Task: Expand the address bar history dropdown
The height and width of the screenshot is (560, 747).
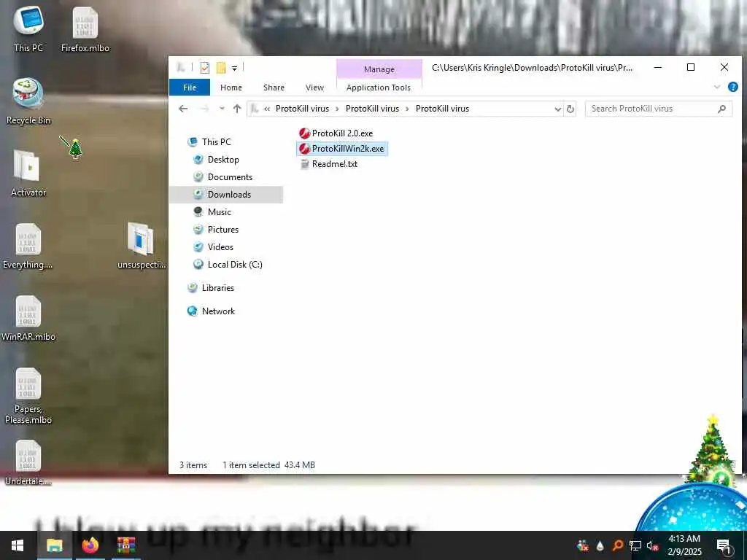Action: (557, 109)
